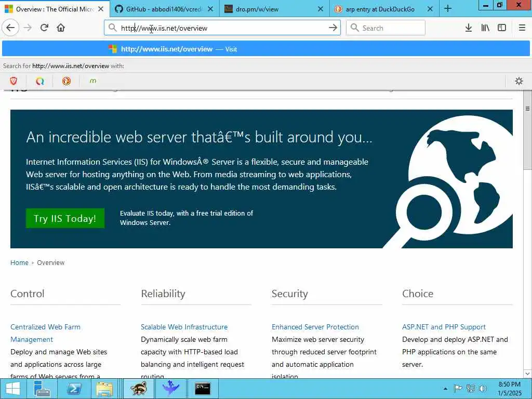Viewport: 532px width, 399px height.
Task: Click the Overview breadcrumb text
Action: [50, 262]
